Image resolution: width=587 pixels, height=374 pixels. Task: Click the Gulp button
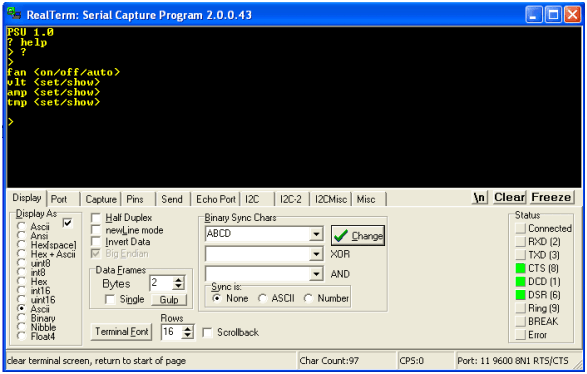[x=169, y=299]
